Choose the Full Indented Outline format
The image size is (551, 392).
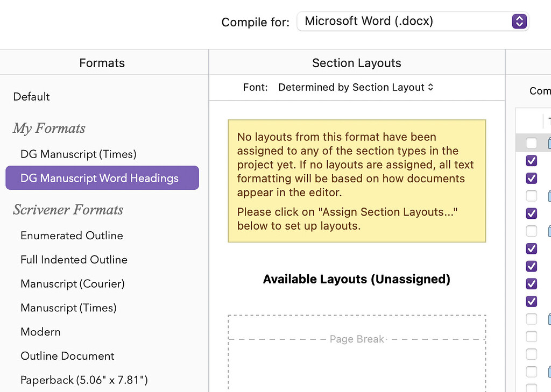coord(74,260)
